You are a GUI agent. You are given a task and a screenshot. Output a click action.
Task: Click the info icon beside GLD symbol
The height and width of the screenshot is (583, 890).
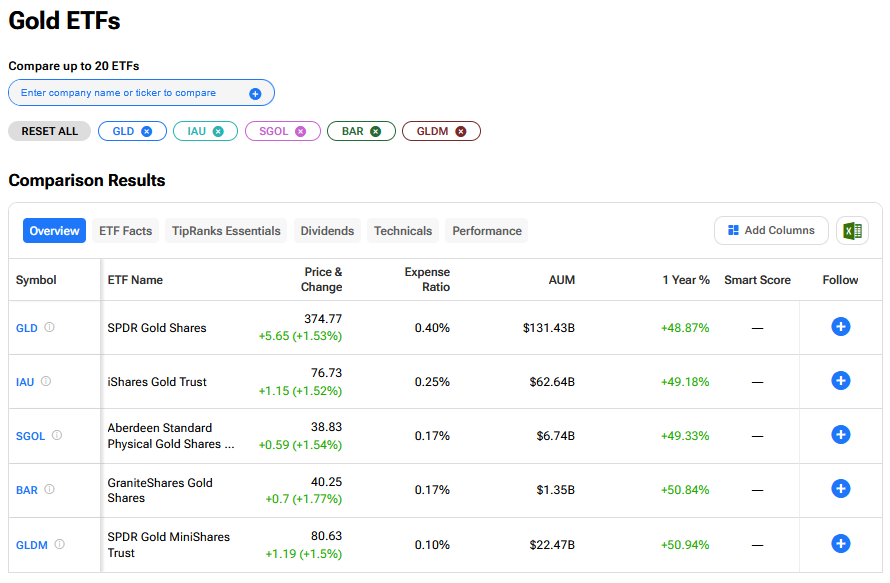50,327
